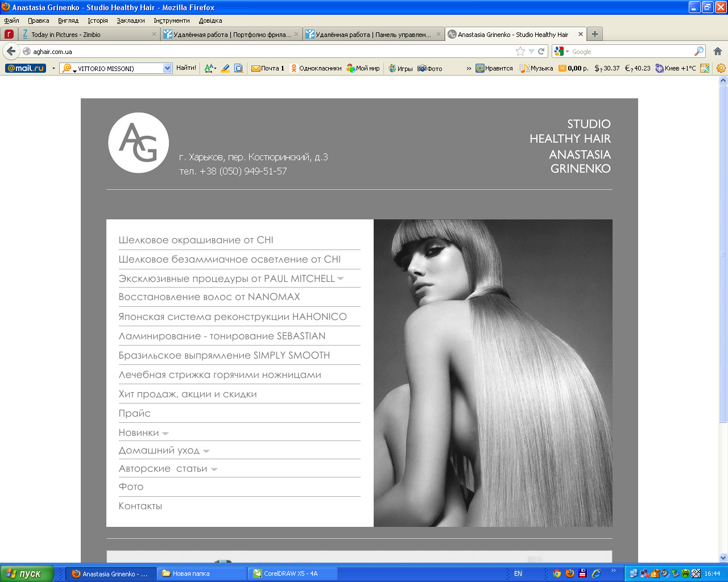Launch Internet Explorer from quick launch
This screenshot has height=582, width=728.
(596, 573)
